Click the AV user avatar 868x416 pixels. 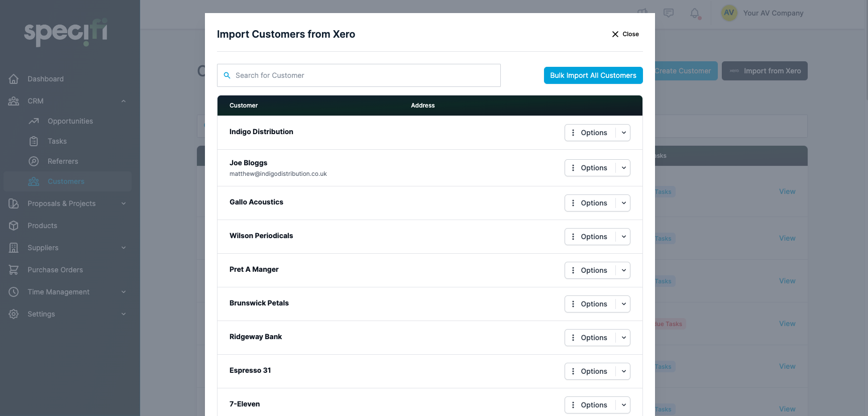[729, 13]
